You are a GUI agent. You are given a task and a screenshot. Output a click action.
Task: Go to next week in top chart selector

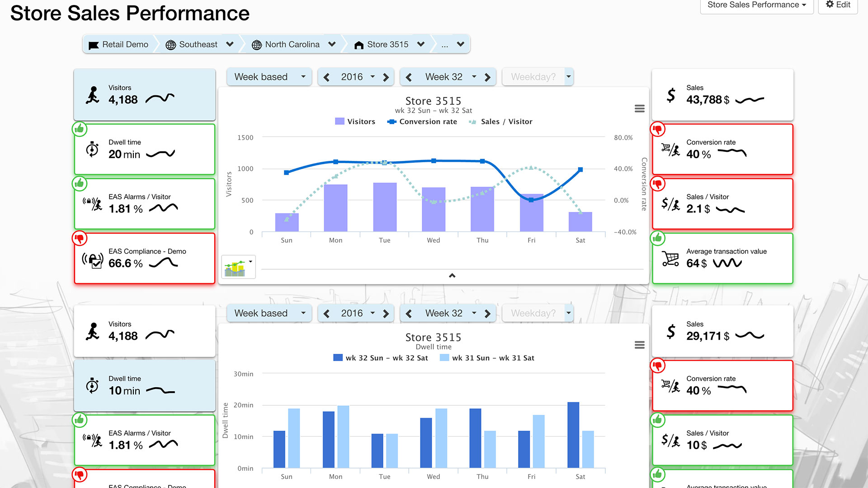click(x=487, y=77)
